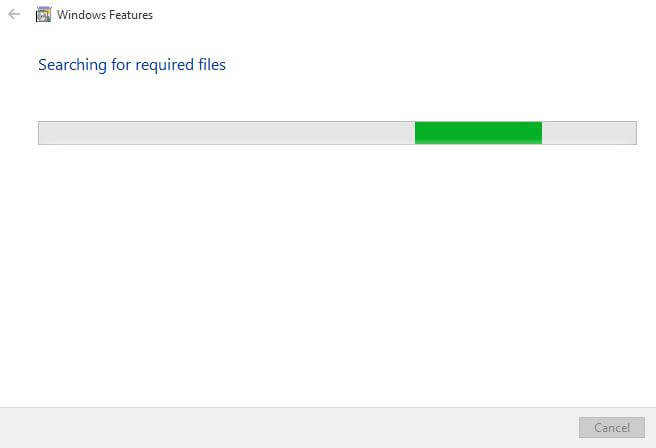This screenshot has height=448, width=656.
Task: Click the word 'Searching' in the heading
Action: click(x=72, y=65)
